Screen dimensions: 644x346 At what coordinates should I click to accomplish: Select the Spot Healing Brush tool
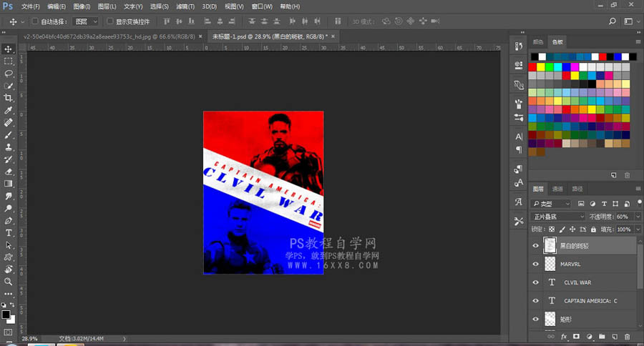pos(8,122)
